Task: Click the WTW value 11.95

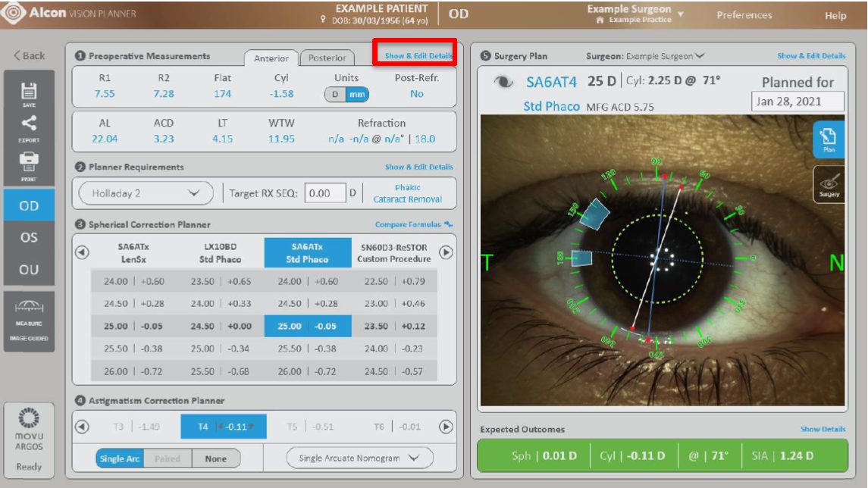Action: (282, 139)
